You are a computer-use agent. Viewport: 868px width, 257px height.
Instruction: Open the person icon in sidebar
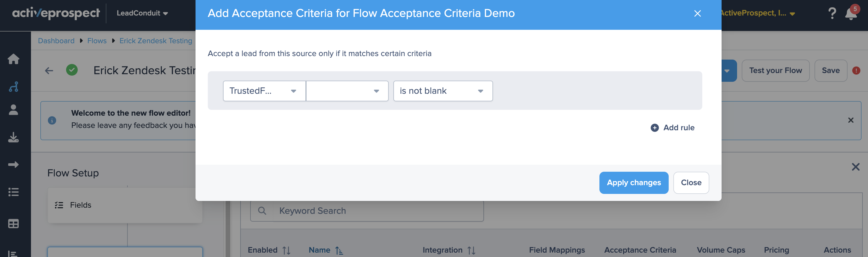[x=13, y=110]
